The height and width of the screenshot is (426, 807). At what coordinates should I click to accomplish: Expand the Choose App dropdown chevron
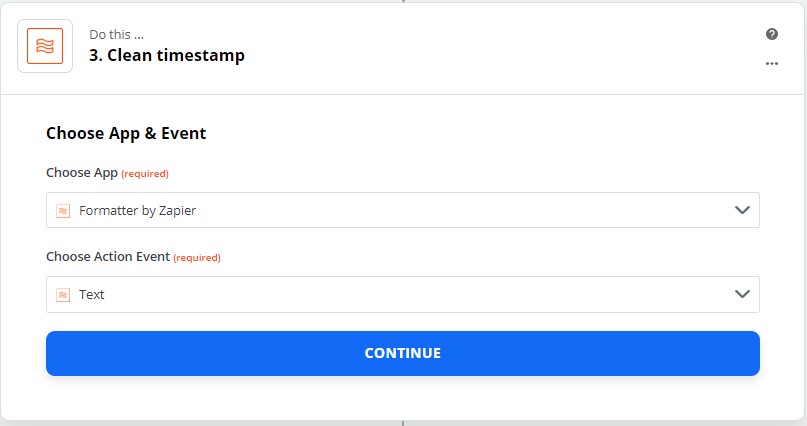[x=742, y=210]
